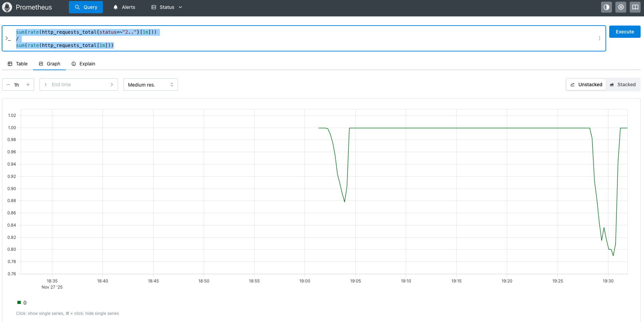This screenshot has height=322, width=644.
Task: Click inside the PromQL expression editor
Action: tap(307, 39)
